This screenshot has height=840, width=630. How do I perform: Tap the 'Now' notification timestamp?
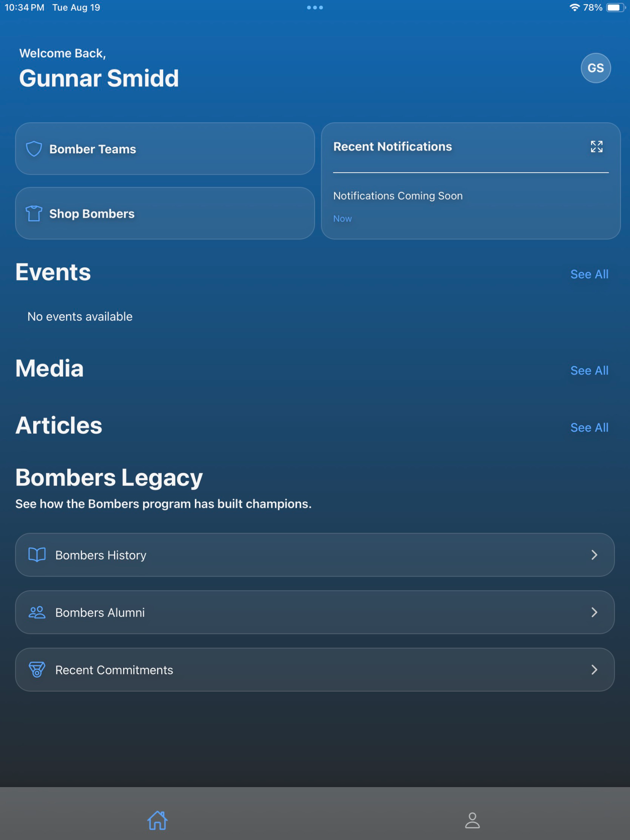[342, 218]
